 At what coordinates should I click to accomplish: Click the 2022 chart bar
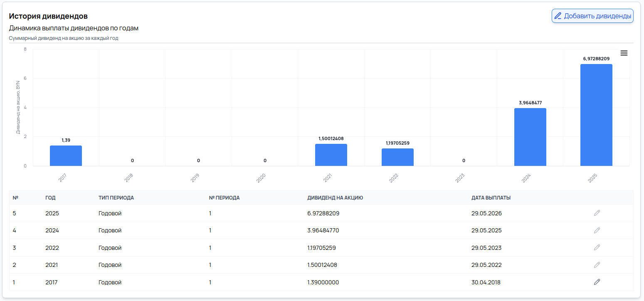coord(397,157)
